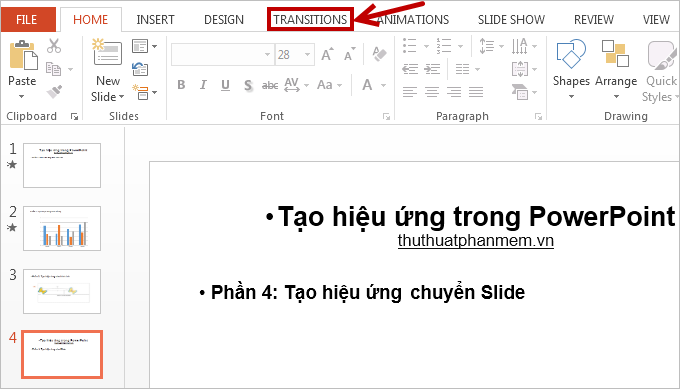Open the Clipboard dialog launcher
Screen dimensions: 680x389
tap(74, 116)
